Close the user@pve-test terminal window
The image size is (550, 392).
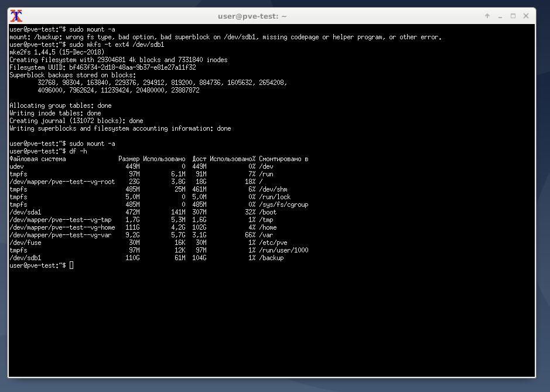point(526,16)
